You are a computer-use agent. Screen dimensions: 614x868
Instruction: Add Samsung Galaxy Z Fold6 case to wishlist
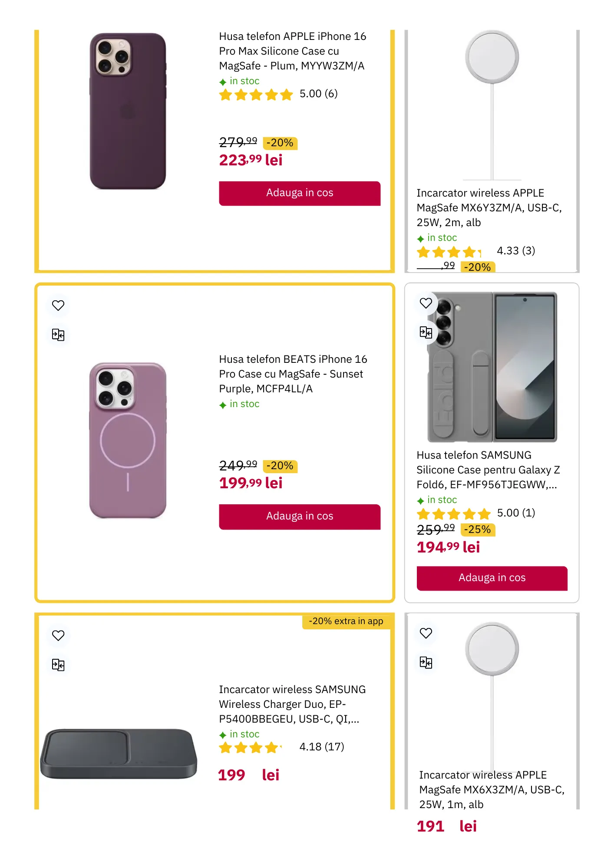(426, 303)
